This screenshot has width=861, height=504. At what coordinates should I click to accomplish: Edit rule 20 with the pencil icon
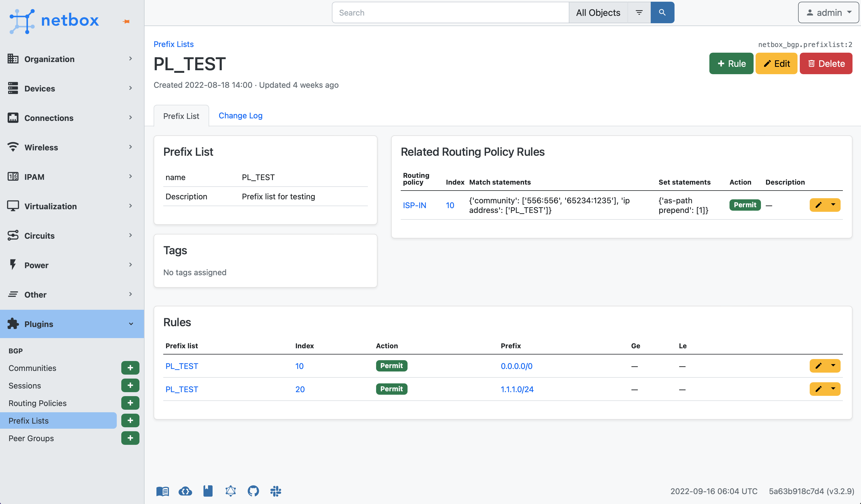pos(818,389)
